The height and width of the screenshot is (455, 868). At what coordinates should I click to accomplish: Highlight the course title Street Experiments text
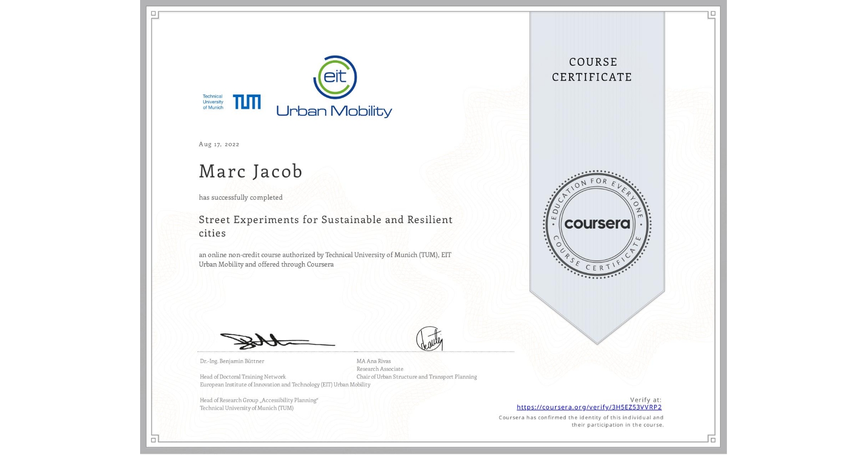click(x=325, y=220)
